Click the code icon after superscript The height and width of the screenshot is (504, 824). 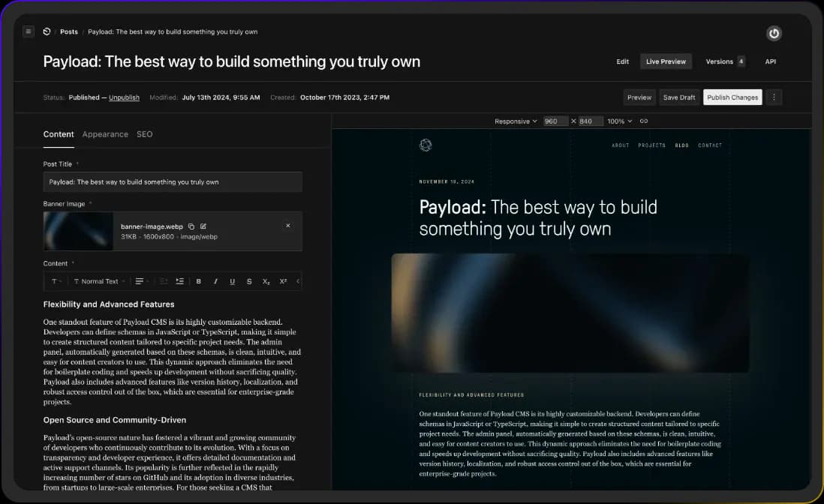click(298, 281)
